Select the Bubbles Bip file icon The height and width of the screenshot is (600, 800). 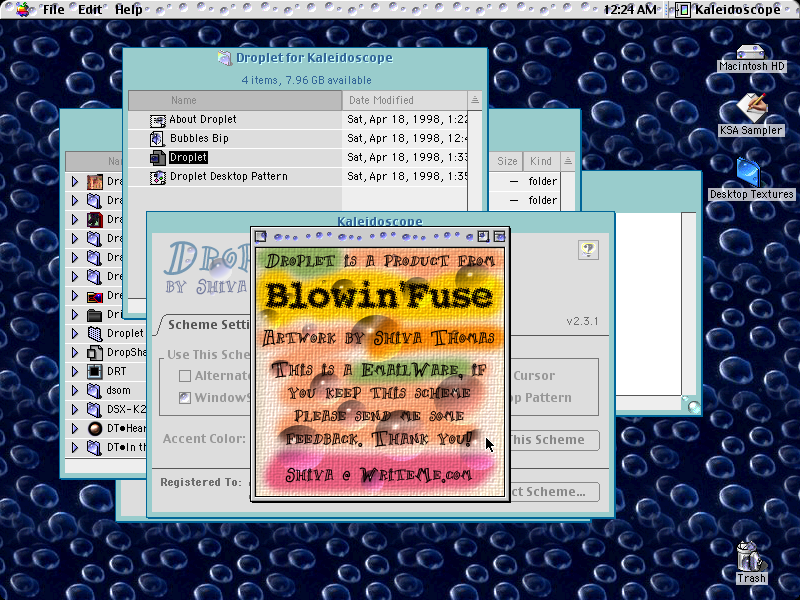[157, 139]
